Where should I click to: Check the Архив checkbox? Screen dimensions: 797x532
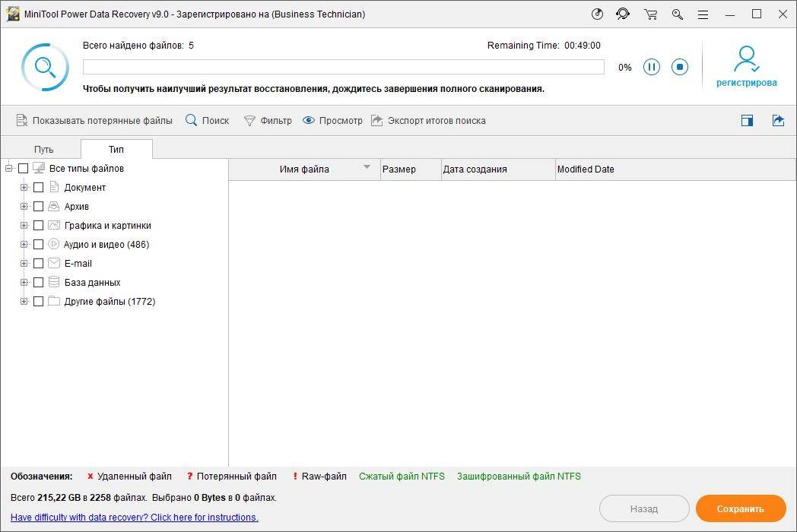coord(38,206)
